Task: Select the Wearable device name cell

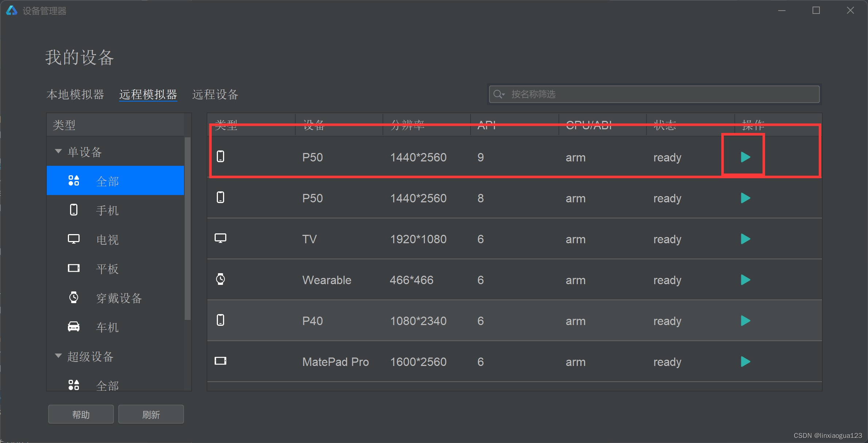Action: (x=327, y=280)
